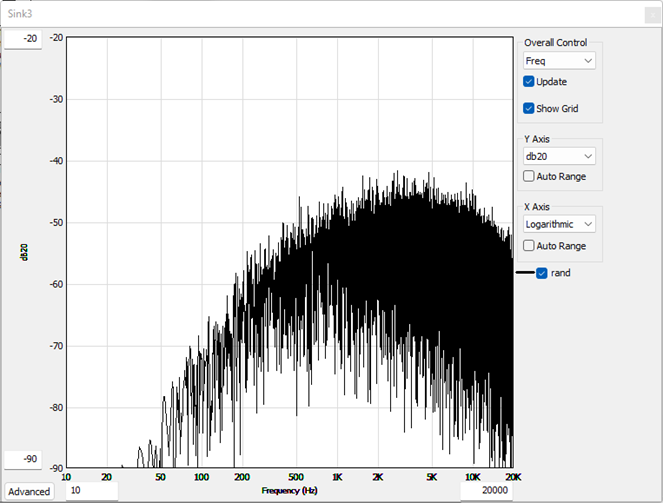Image resolution: width=663 pixels, height=503 pixels.
Task: Click the vertical db20 axis label
Action: click(x=23, y=254)
